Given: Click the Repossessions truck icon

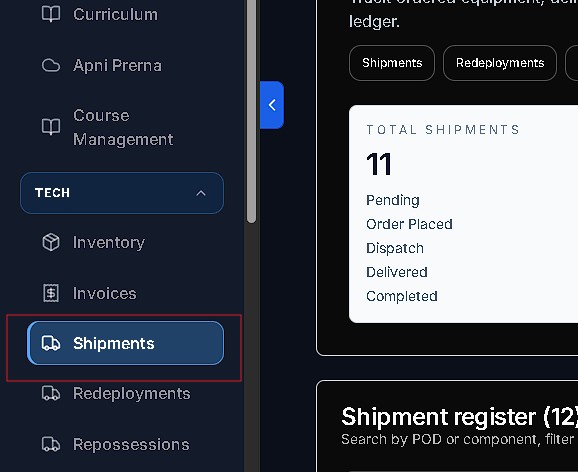Looking at the screenshot, I should (51, 444).
